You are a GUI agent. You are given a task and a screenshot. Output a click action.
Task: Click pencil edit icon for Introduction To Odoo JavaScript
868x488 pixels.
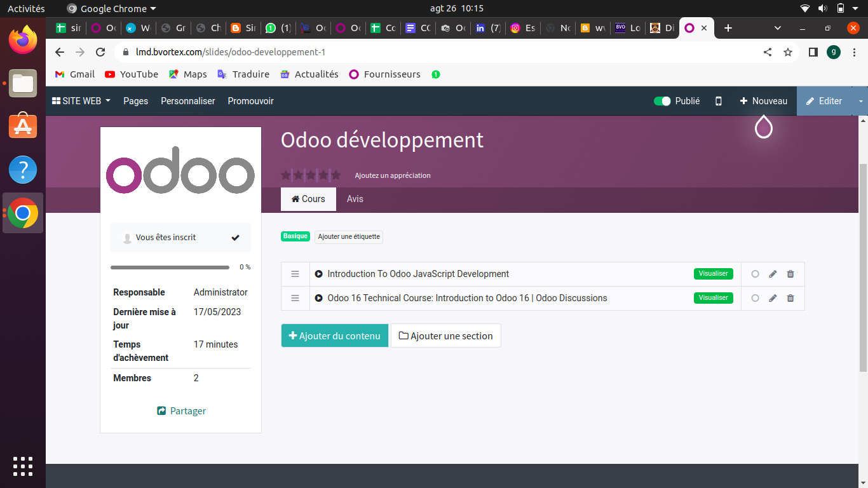tap(773, 274)
